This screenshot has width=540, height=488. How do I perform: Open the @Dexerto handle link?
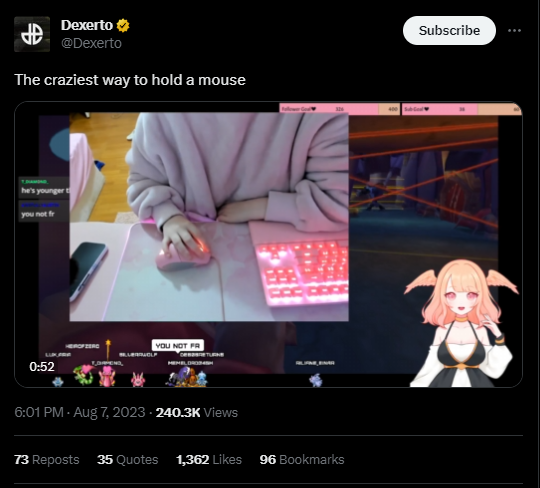point(91,43)
